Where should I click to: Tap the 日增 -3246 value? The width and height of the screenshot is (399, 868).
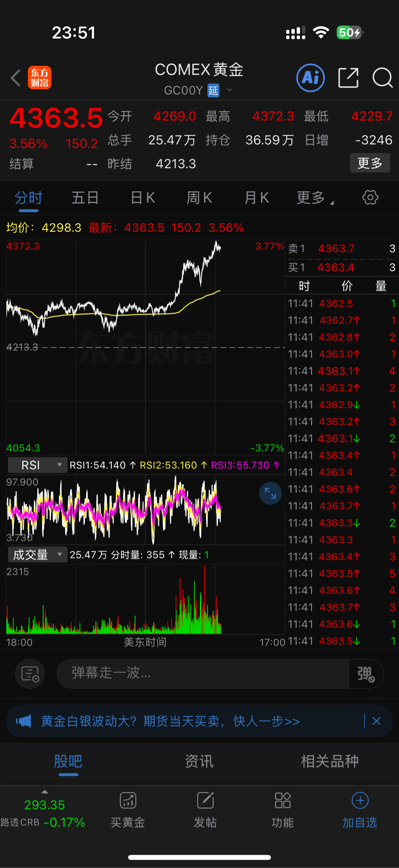click(374, 140)
